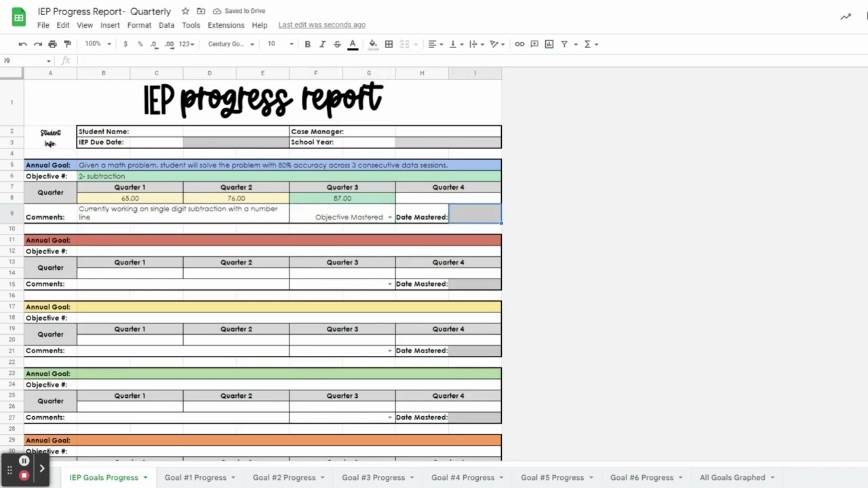Activate the paint format tool

[x=67, y=44]
